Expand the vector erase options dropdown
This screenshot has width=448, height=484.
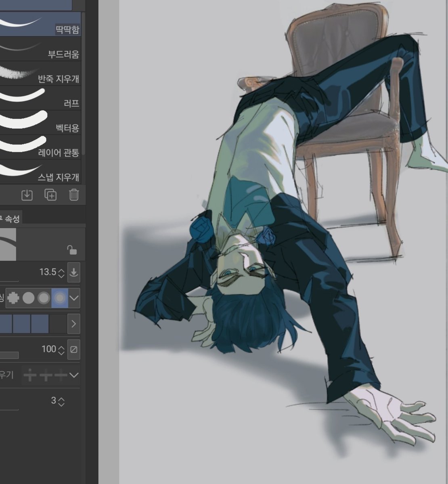click(x=74, y=375)
